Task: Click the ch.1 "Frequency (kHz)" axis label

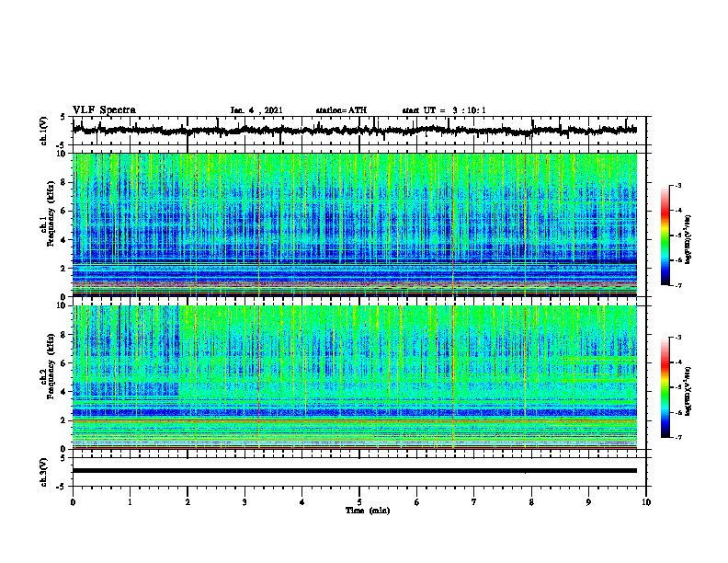Action: coord(51,214)
